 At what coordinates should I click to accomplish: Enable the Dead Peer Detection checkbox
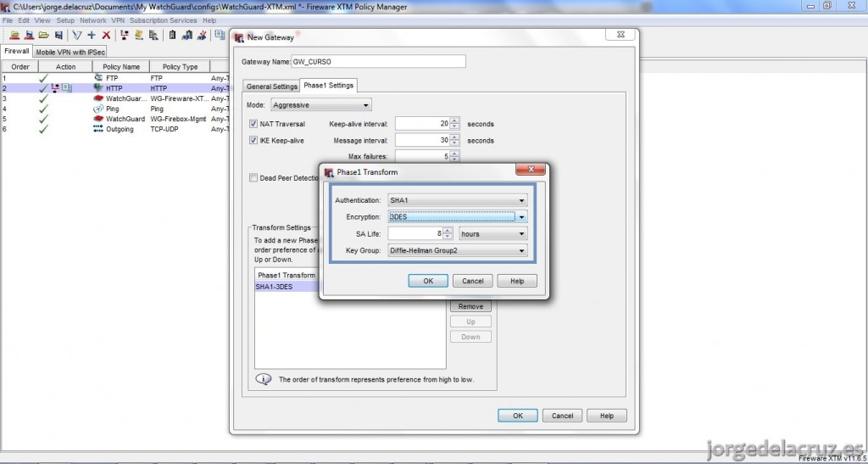coord(253,178)
